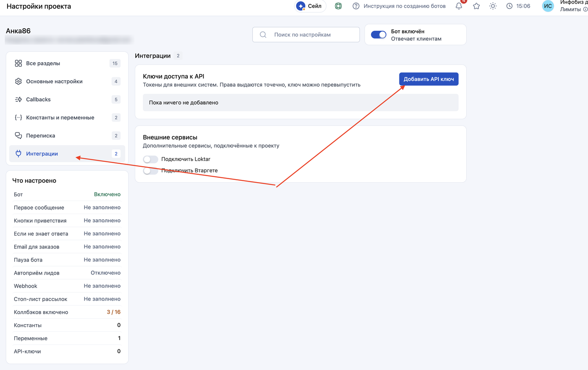Enable the Подключить Втаргете switch
588x370 pixels.
pyautogui.click(x=150, y=171)
